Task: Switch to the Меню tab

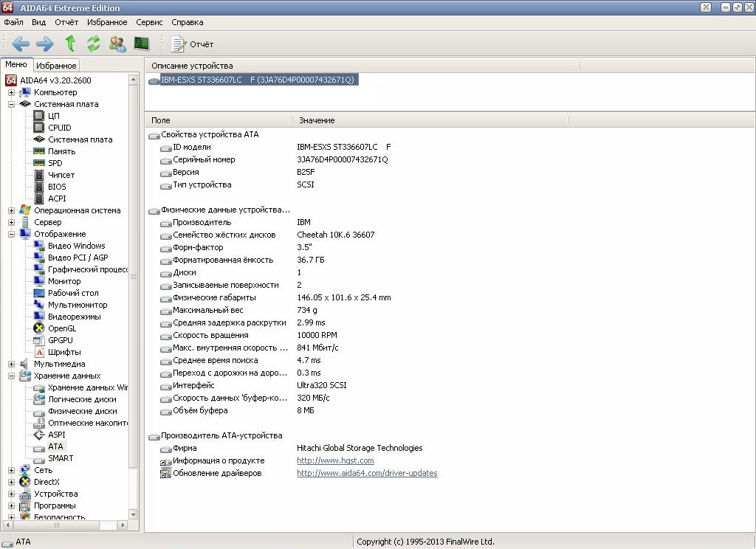Action: click(16, 64)
